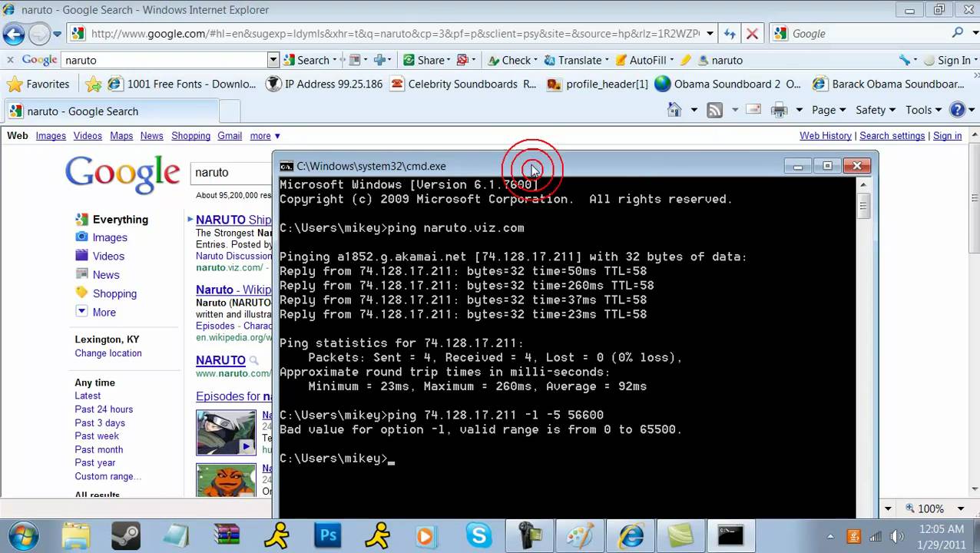
Task: Click the blue Help question mark icon
Action: click(x=957, y=111)
